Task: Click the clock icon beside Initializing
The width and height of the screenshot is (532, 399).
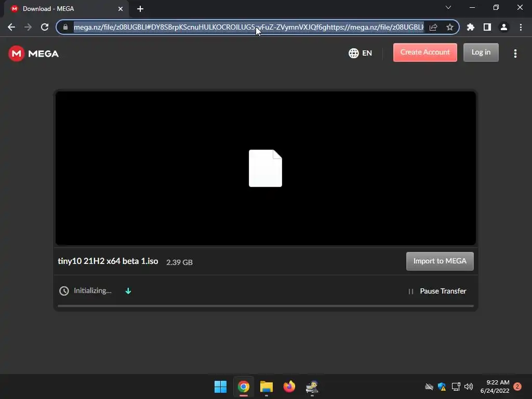Action: click(x=64, y=291)
